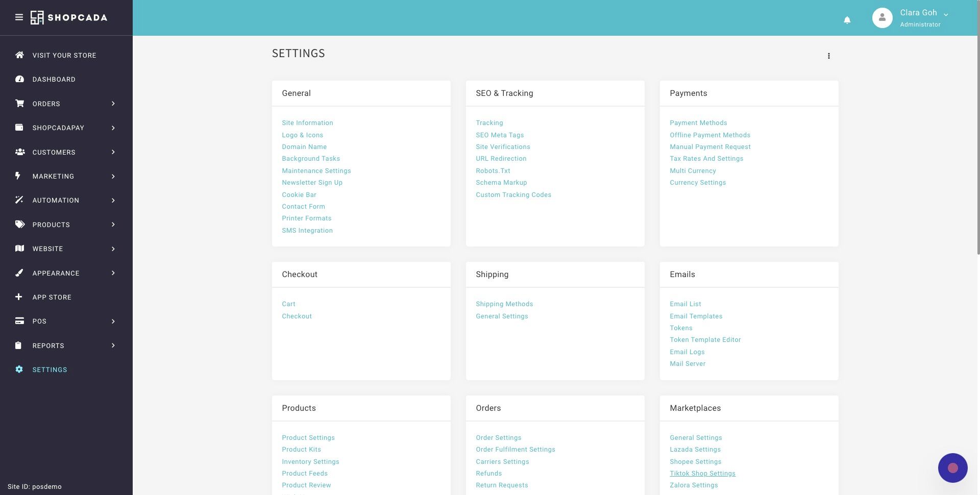Expand the Website submenu chevron

[113, 249]
